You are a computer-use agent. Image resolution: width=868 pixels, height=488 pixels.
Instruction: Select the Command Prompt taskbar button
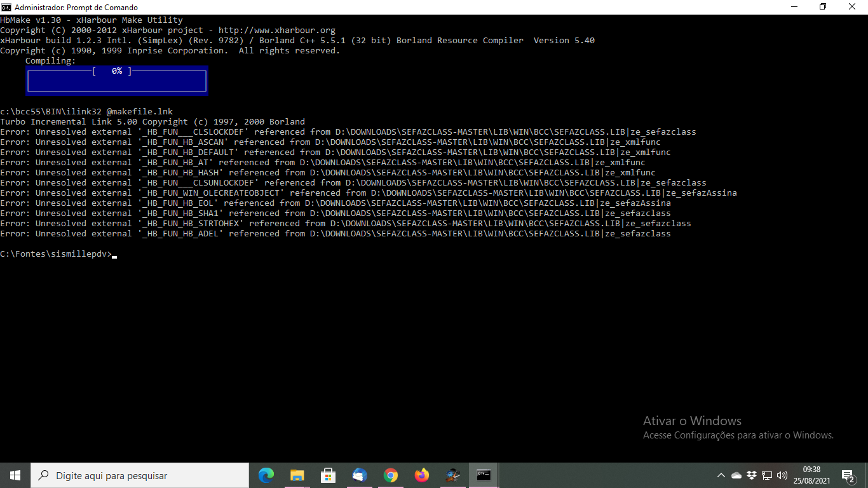tap(484, 475)
